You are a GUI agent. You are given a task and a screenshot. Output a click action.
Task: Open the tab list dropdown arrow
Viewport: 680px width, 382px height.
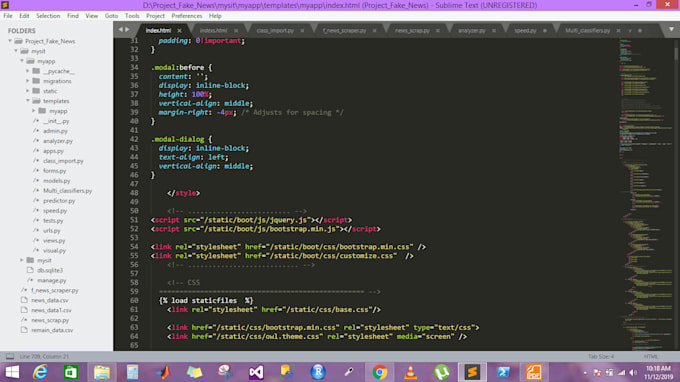(x=671, y=29)
